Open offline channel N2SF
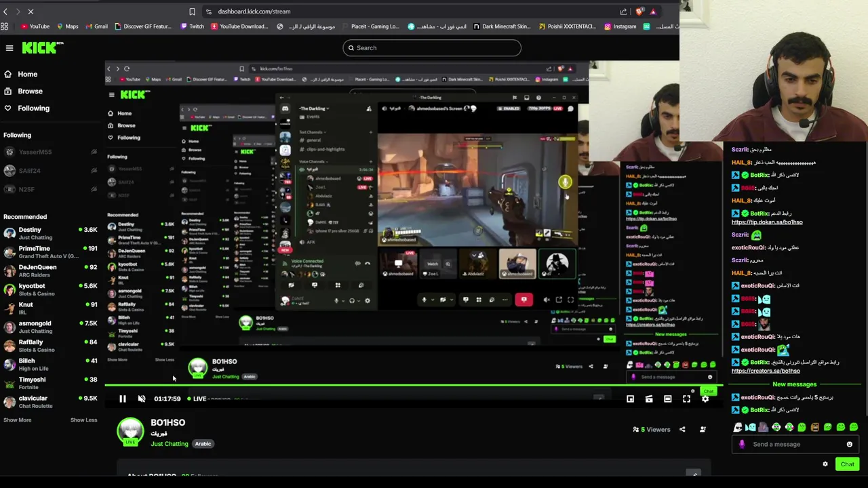The image size is (868, 488). point(51,189)
